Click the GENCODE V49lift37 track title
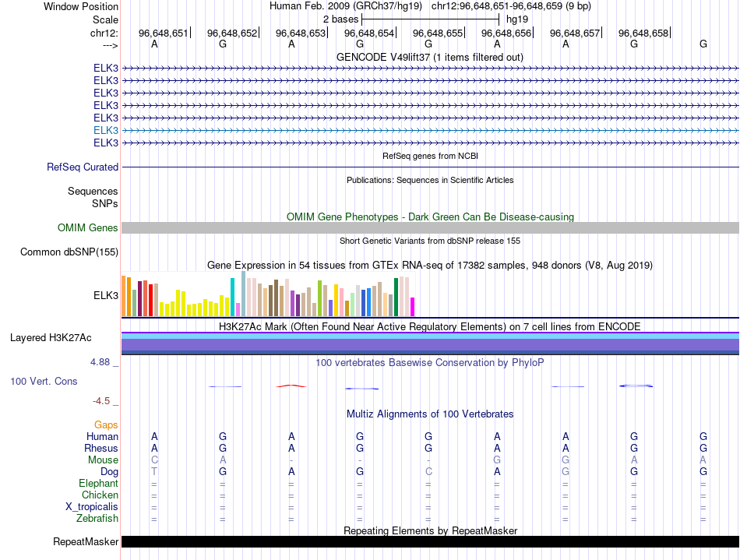 429,57
